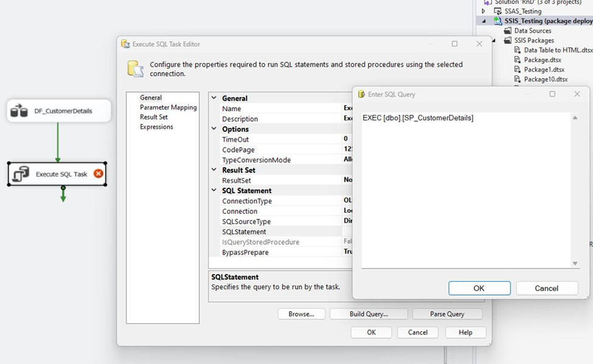
Task: Click the Parse Query button
Action: (448, 314)
